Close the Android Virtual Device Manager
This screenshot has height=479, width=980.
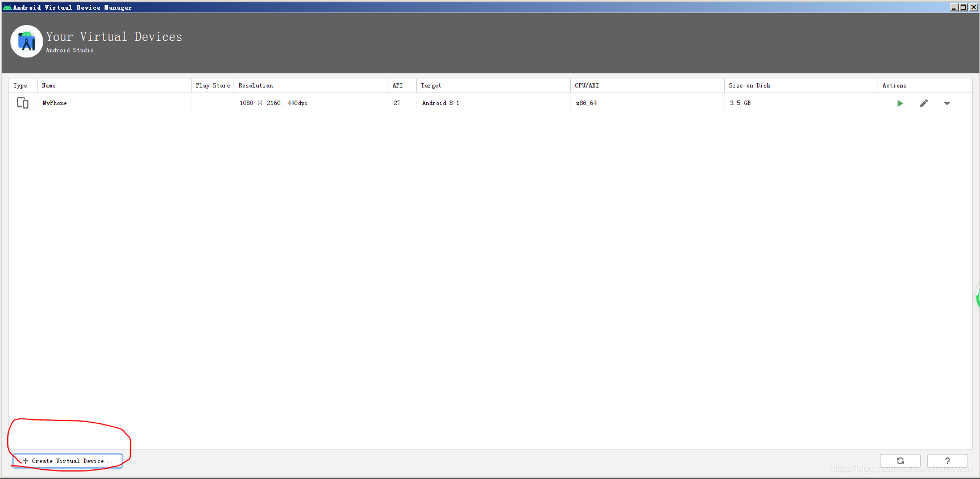coord(974,7)
